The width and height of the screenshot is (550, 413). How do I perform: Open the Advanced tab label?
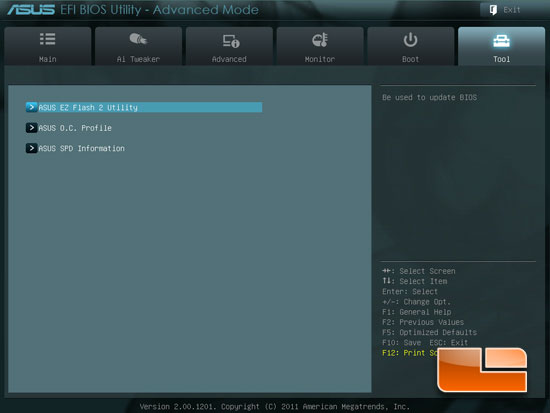(229, 59)
